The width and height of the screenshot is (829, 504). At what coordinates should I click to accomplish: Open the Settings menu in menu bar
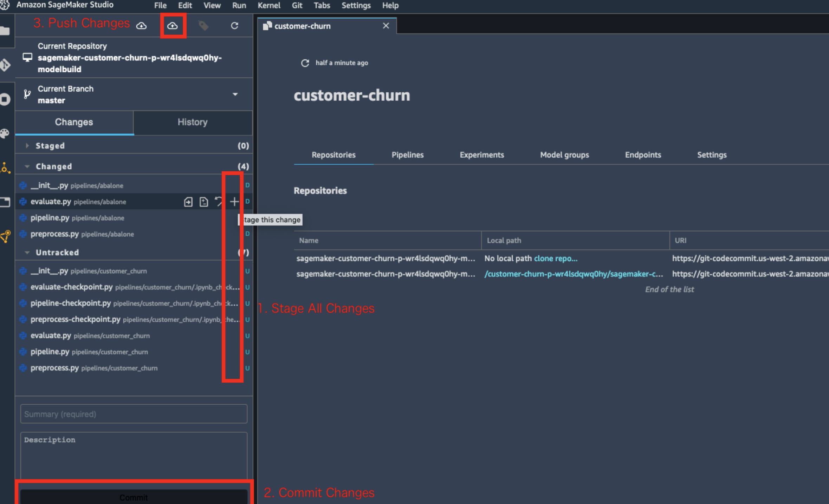(356, 5)
